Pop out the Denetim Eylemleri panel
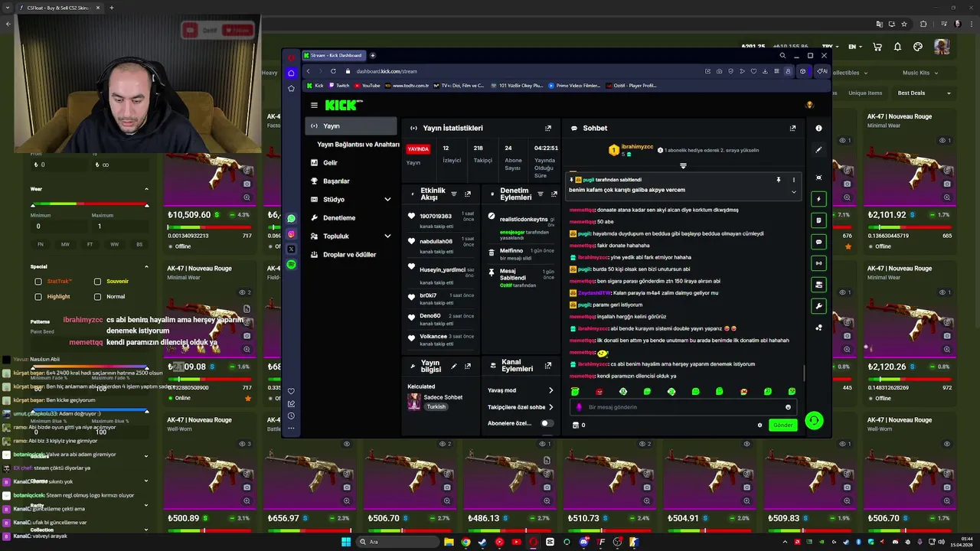Screen dimensions: 980x551 tap(554, 194)
